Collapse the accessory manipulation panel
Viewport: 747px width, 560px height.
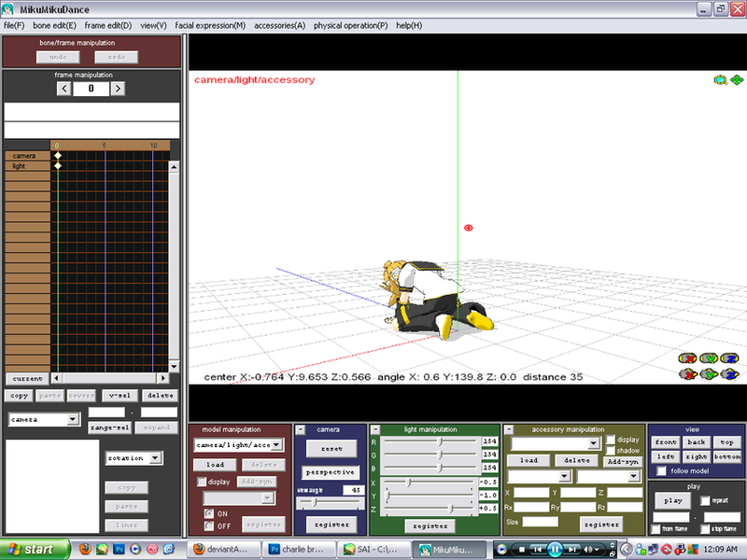click(x=509, y=430)
